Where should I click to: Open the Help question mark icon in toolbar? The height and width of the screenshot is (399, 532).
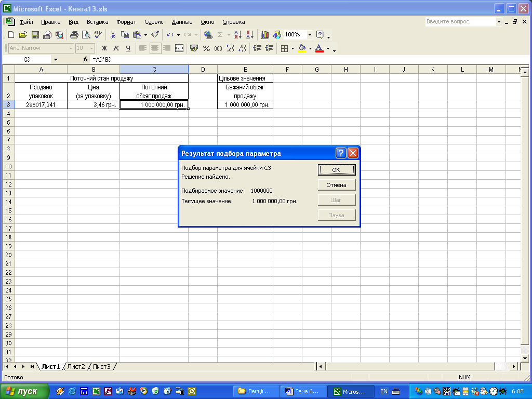(x=320, y=35)
